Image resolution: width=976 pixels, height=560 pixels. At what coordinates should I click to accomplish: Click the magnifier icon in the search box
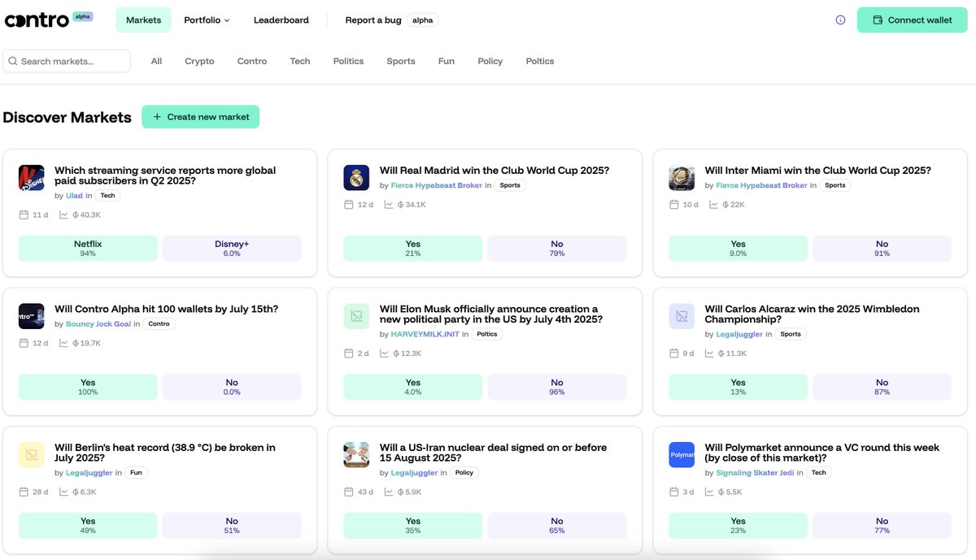coord(12,61)
